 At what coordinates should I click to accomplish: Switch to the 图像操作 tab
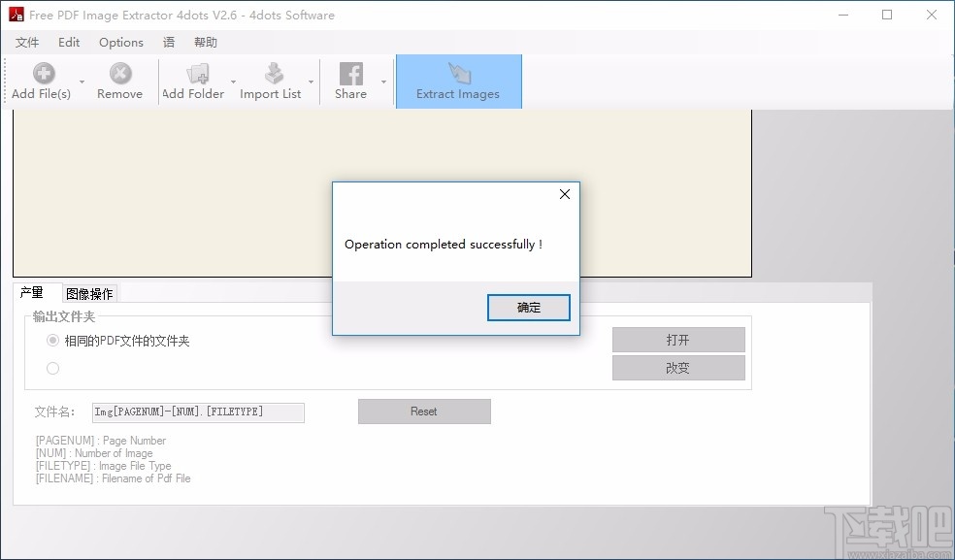tap(90, 293)
